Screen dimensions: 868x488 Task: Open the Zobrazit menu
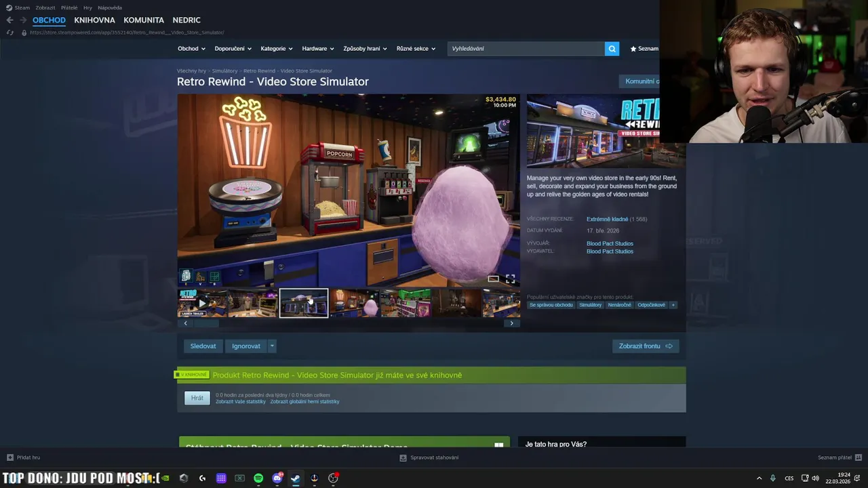point(45,7)
